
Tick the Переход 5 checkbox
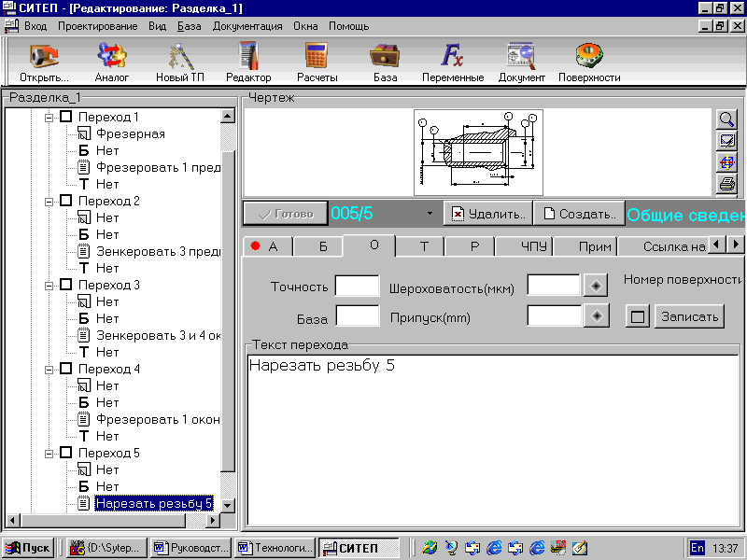(65, 453)
